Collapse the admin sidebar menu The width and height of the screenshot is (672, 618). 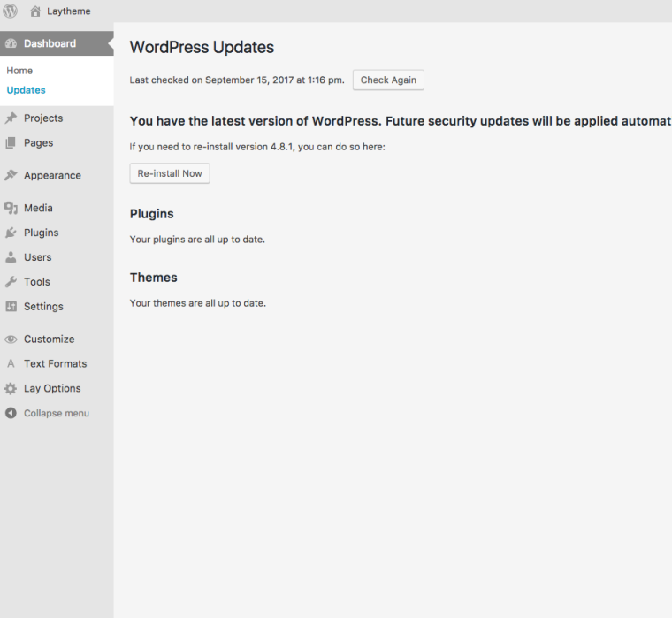(56, 414)
